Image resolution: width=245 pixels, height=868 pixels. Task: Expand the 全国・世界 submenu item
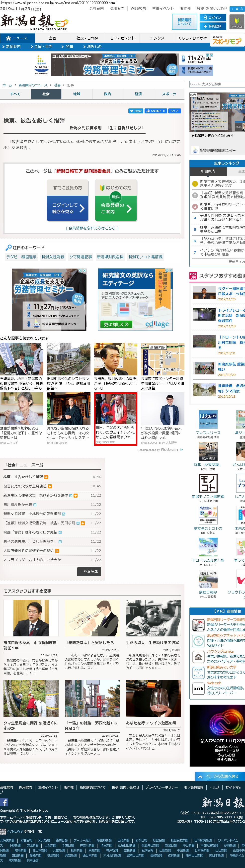(41, 47)
